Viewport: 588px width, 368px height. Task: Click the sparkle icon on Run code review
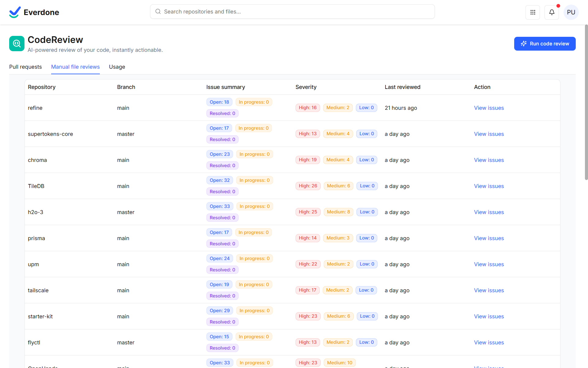pos(524,44)
